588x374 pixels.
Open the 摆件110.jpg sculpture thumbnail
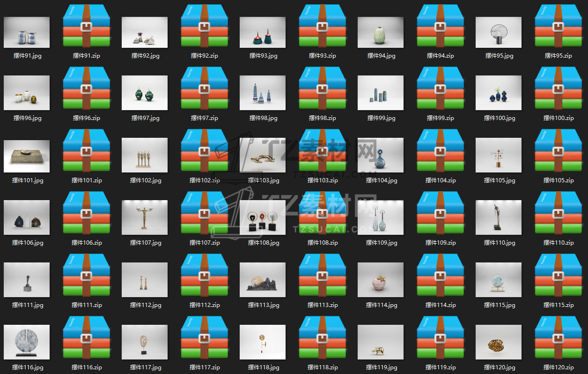pos(499,217)
